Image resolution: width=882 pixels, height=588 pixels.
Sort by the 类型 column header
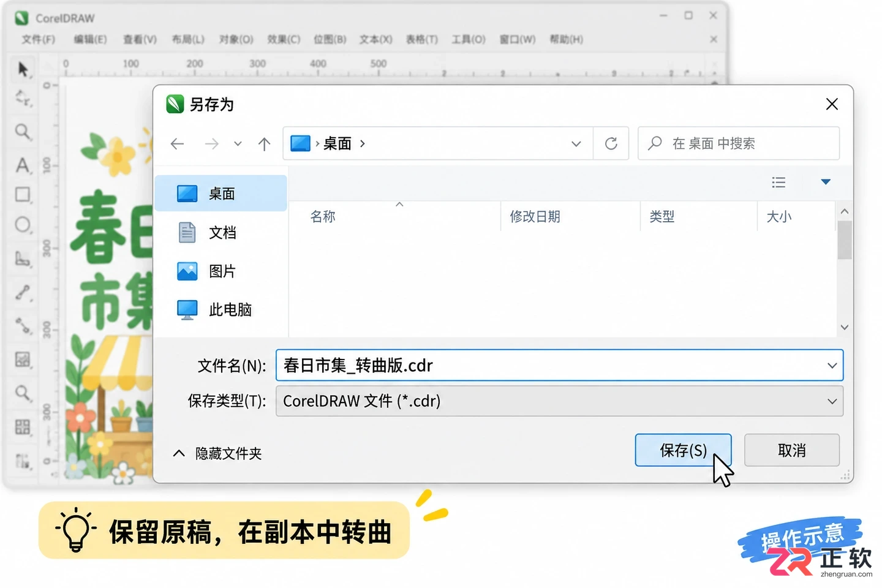click(x=662, y=217)
